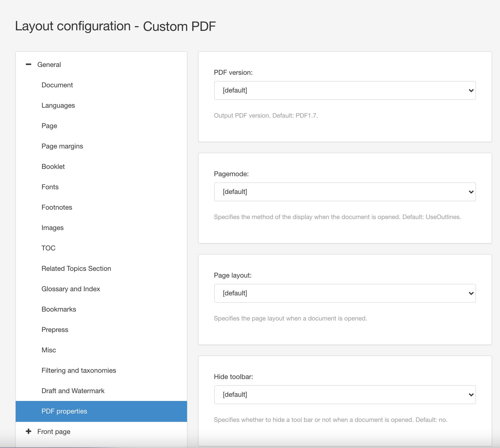Open the Hide toolbar dropdown

344,394
